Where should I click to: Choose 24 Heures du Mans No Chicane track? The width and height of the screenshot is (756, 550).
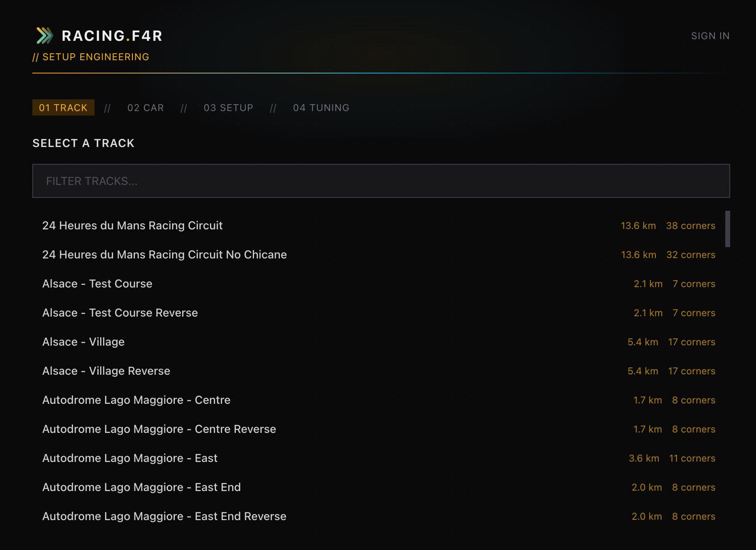click(x=164, y=254)
